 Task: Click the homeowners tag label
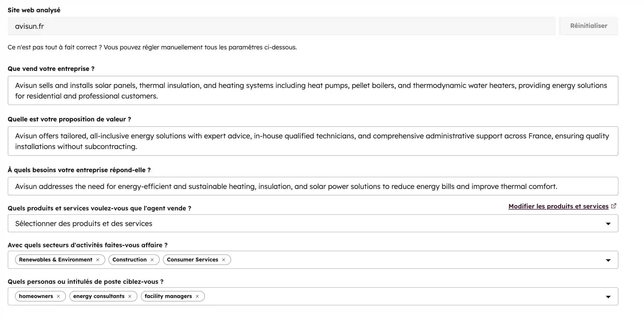[36, 296]
